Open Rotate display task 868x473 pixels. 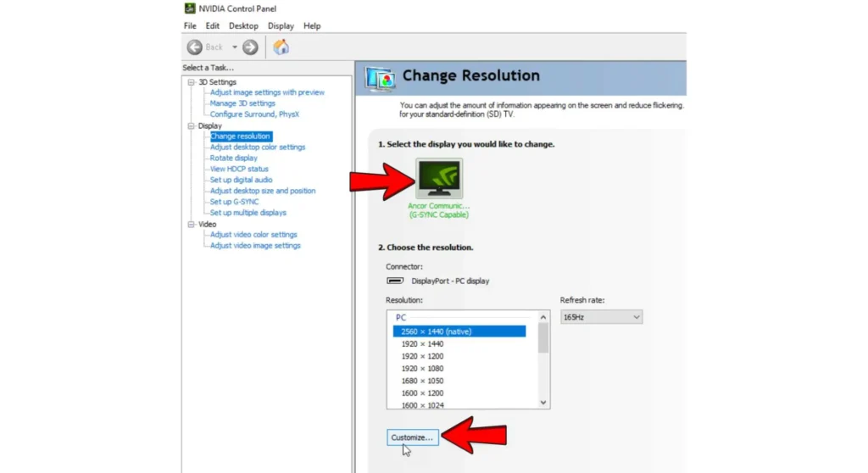tap(234, 158)
